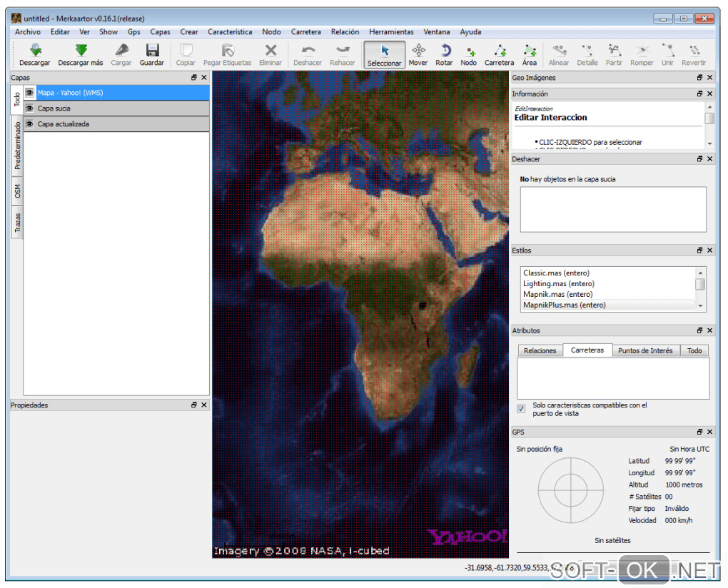Image resolution: width=728 pixels, height=588 pixels.
Task: Float the Capas panel
Action: [x=193, y=77]
